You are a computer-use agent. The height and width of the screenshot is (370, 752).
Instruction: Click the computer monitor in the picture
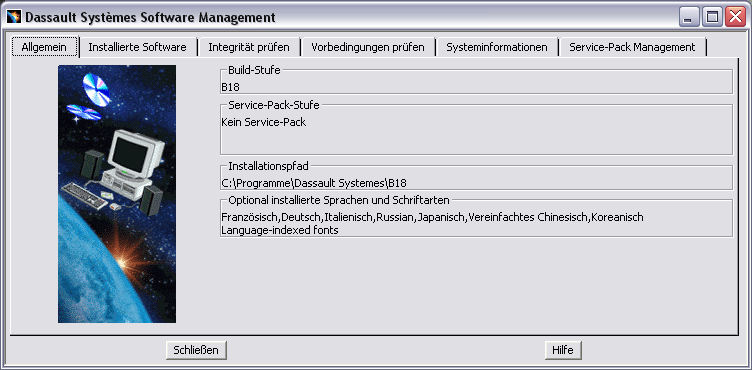(129, 155)
